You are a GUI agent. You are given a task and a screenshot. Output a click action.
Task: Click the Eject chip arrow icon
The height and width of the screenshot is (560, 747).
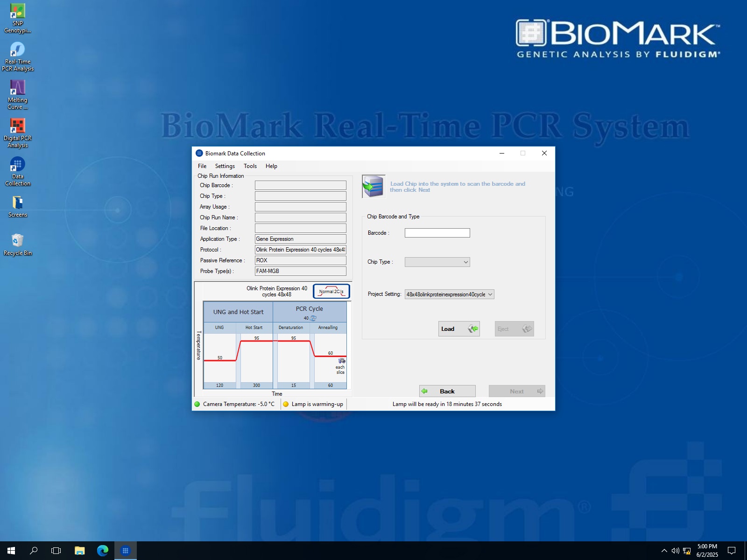pos(526,329)
